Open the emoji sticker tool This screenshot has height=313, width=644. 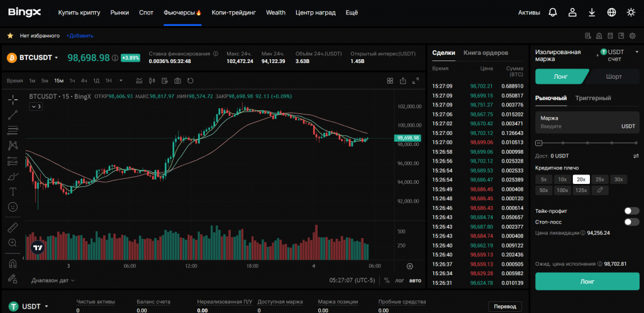pos(13,207)
